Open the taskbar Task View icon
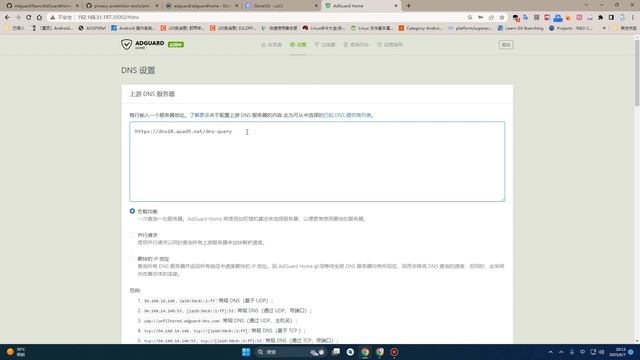Screen dimensions: 640x360 click(336, 352)
